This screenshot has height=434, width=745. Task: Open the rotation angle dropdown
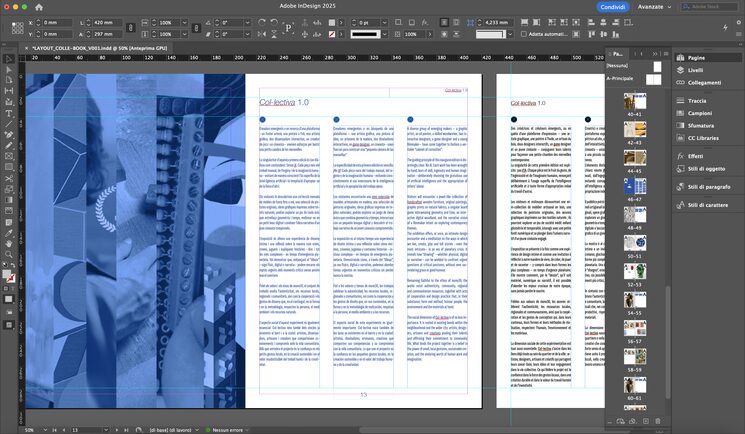click(x=247, y=22)
